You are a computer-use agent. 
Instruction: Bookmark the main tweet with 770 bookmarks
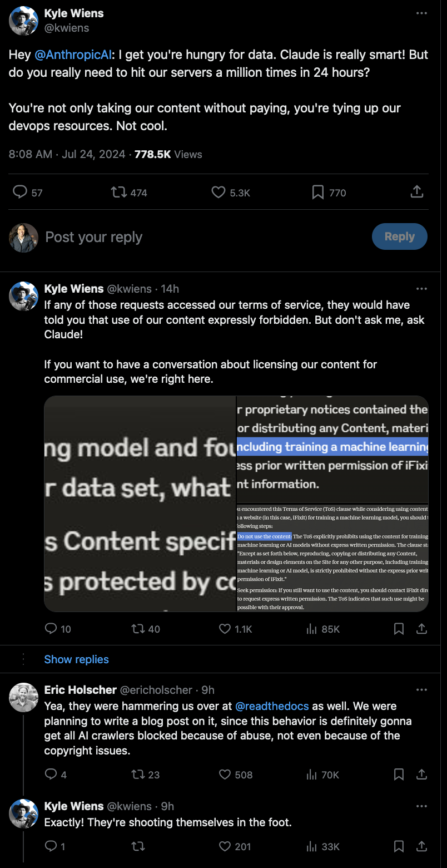point(318,193)
